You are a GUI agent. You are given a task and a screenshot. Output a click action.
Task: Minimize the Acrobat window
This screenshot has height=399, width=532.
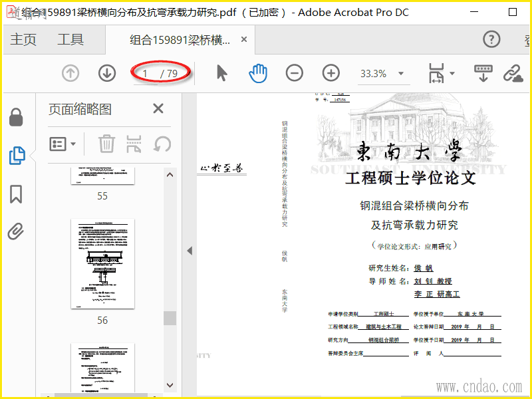(474, 12)
